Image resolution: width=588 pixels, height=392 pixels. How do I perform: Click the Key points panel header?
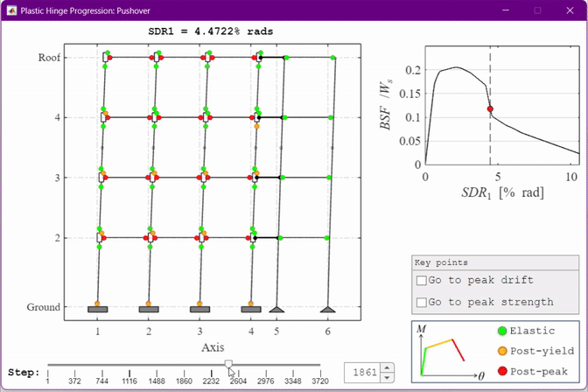click(495, 262)
